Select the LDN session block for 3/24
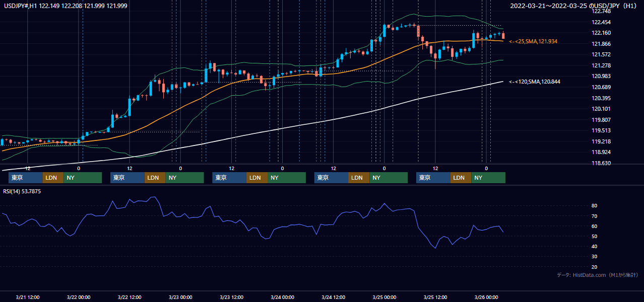644x302 pixels. 358,178
